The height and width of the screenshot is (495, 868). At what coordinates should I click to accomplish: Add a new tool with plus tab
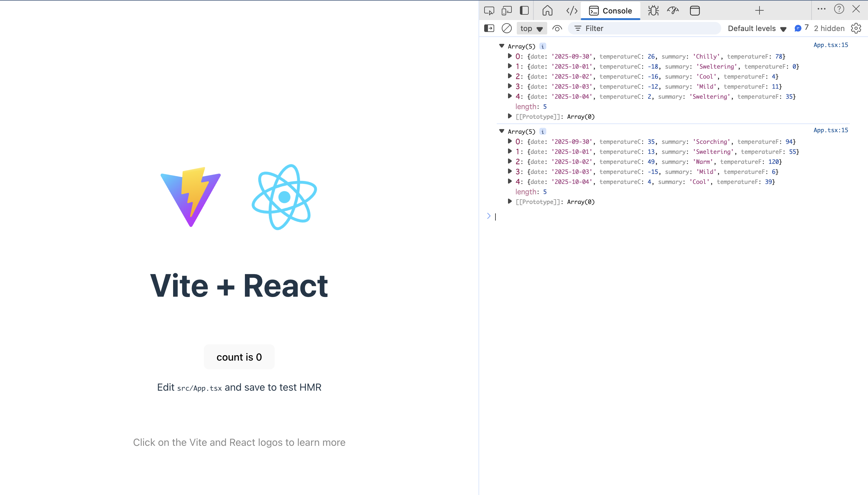[760, 11]
